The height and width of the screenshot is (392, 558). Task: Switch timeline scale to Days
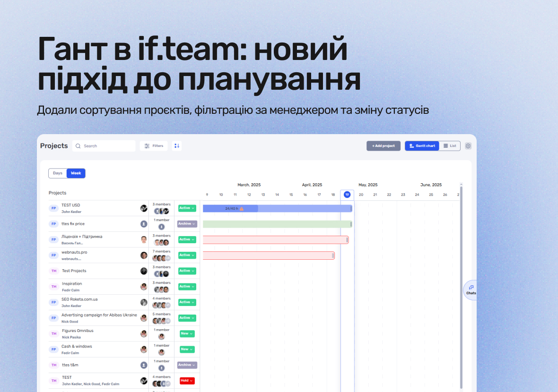[x=58, y=173]
